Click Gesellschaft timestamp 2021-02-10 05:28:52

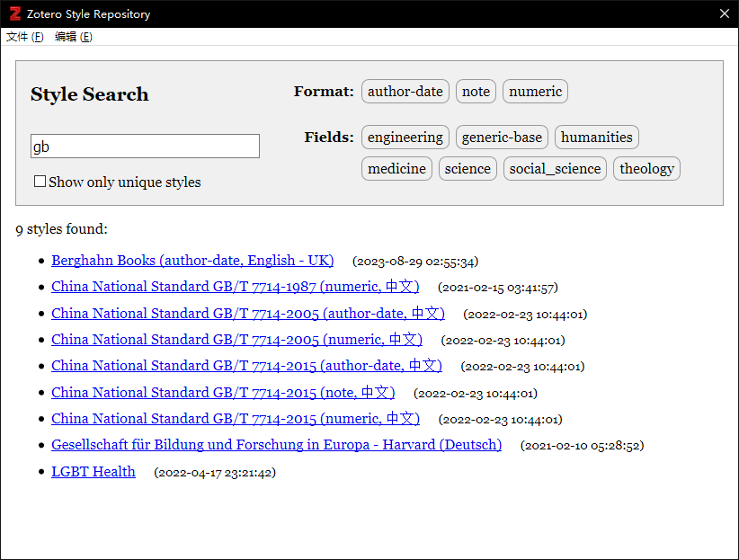point(583,446)
